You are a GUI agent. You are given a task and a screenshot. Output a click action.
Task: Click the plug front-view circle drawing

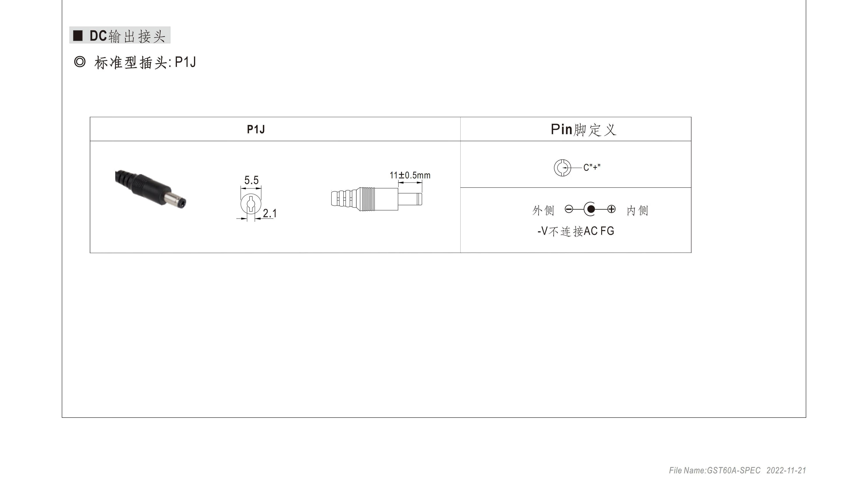click(251, 204)
